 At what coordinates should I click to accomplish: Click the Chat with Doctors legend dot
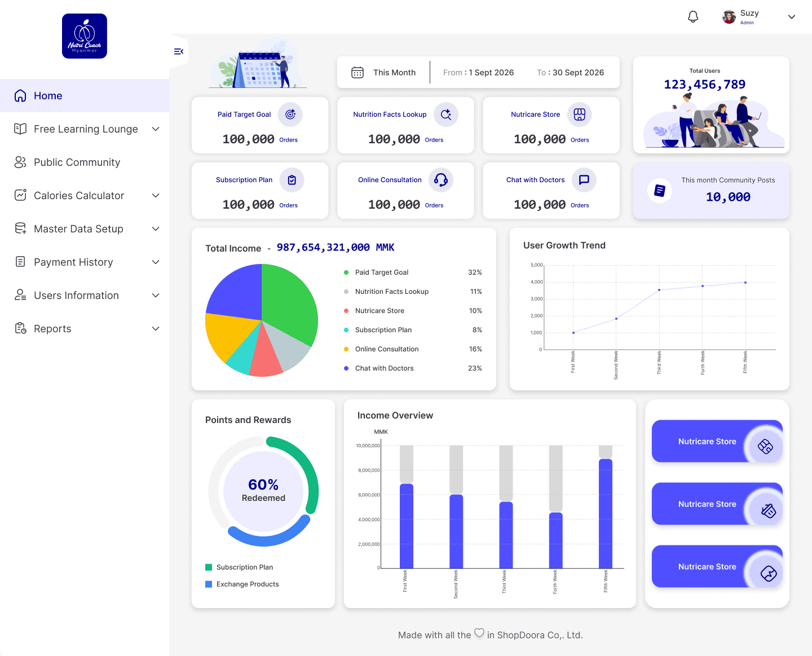point(346,368)
